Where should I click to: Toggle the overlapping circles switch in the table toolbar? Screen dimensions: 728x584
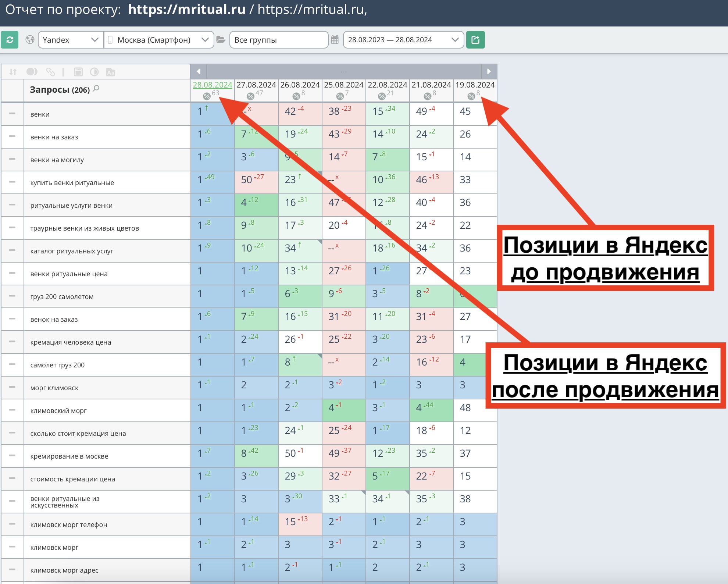[x=32, y=72]
